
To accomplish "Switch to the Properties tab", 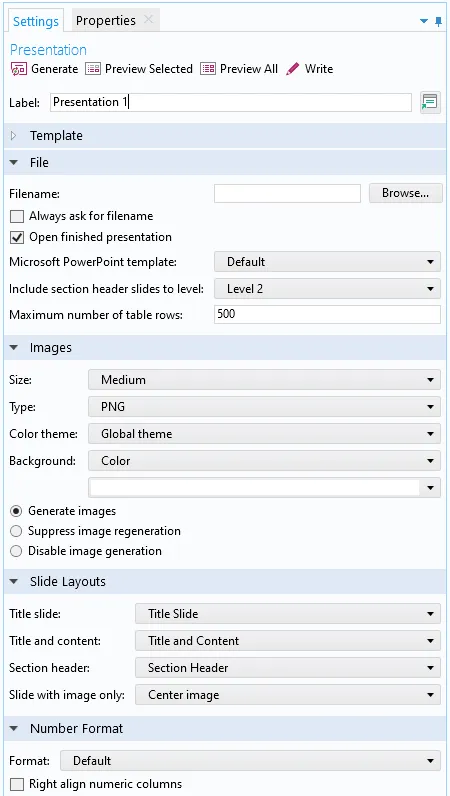I will [x=106, y=20].
